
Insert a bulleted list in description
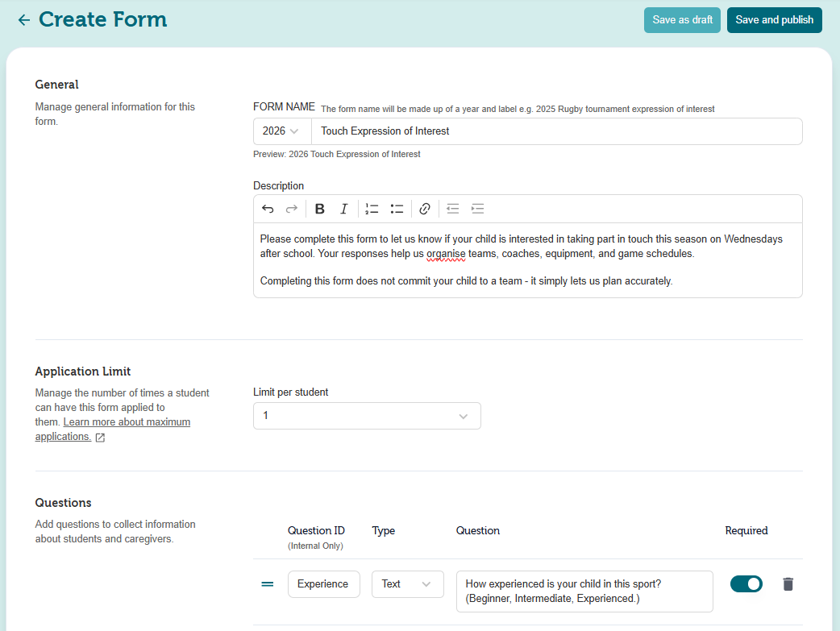coord(397,209)
